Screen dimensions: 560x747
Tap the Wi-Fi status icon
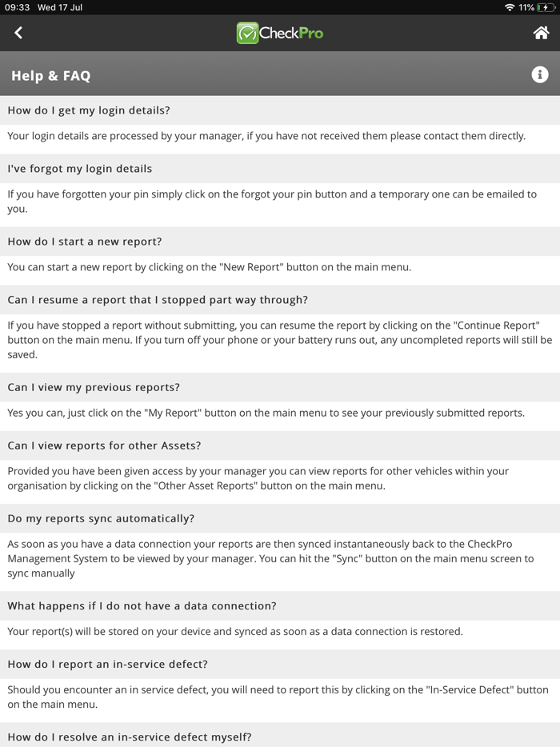click(510, 7)
